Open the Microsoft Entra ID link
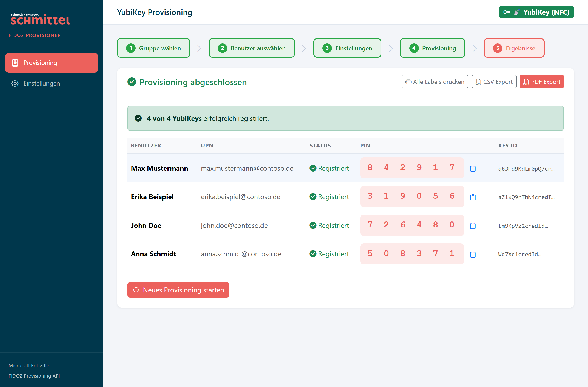The image size is (588, 387). pos(29,365)
